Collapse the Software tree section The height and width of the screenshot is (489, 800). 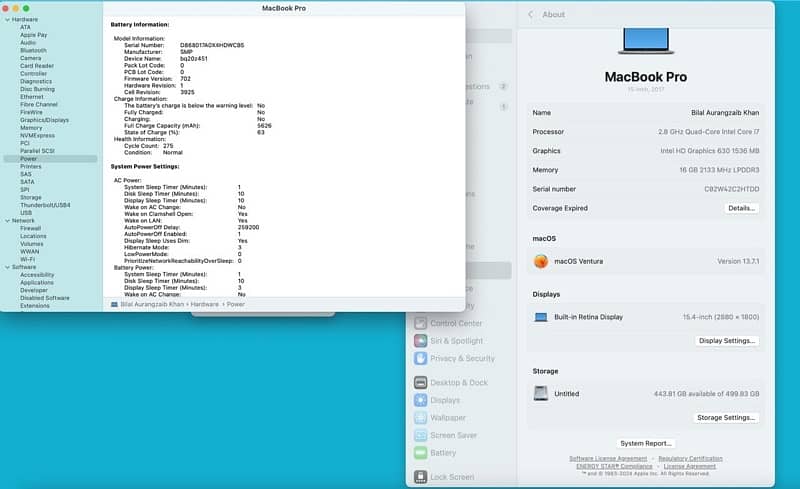click(x=5, y=267)
